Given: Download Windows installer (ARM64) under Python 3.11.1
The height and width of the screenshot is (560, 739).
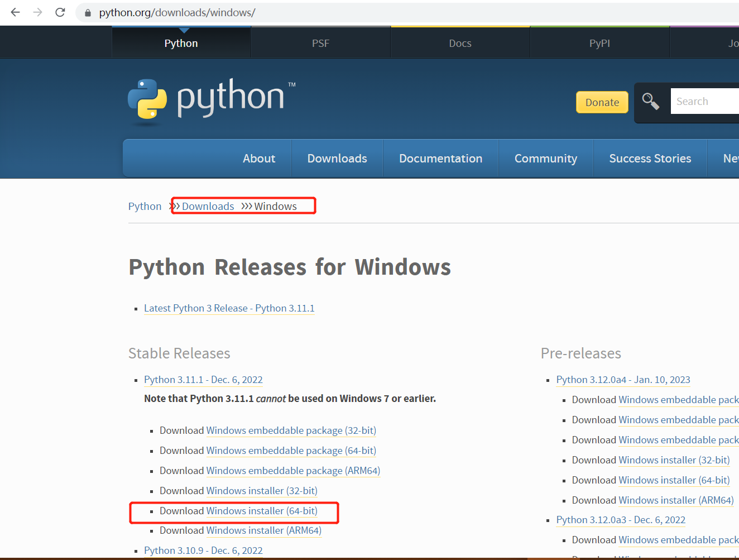Looking at the screenshot, I should pos(264,530).
